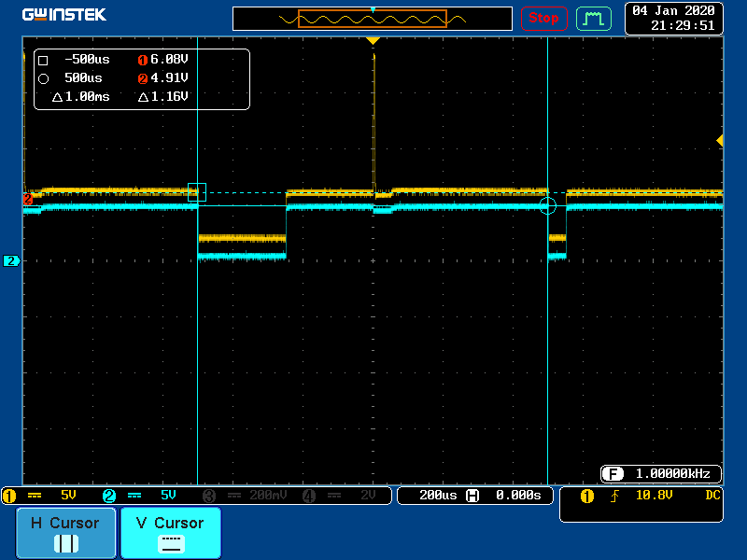Click the yellow trigger position marker at top
The image size is (747, 560).
373,41
